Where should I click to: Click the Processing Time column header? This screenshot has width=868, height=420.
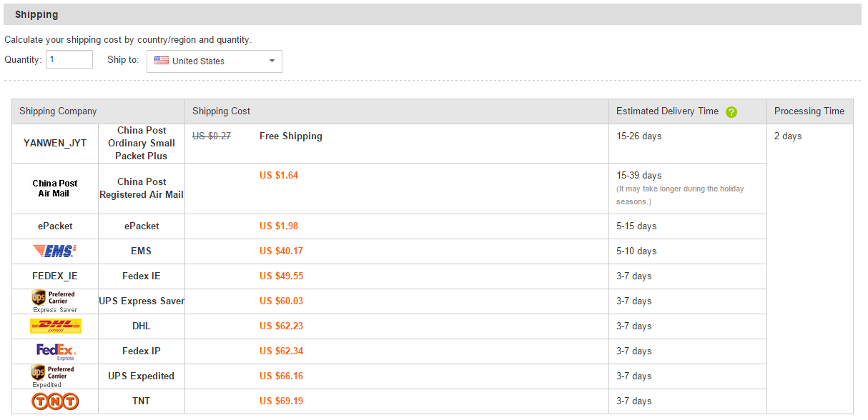pyautogui.click(x=809, y=111)
